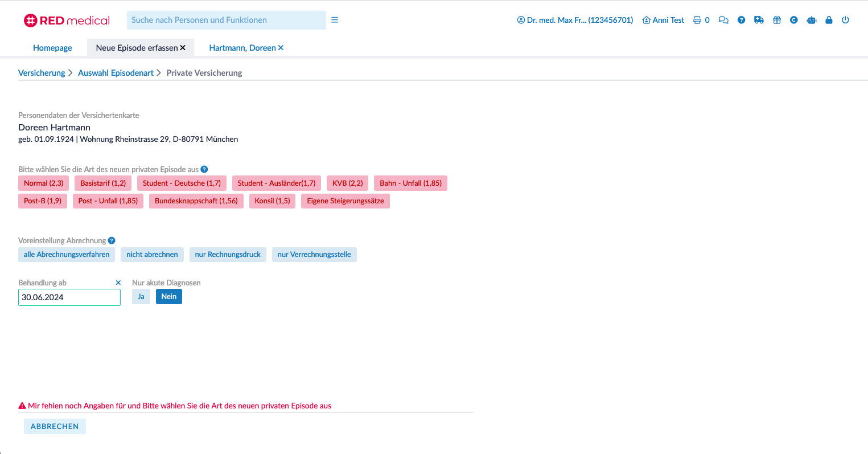Screen dimensions: 868x454
Task: Open the Anni Test practice selector
Action: pyautogui.click(x=663, y=20)
